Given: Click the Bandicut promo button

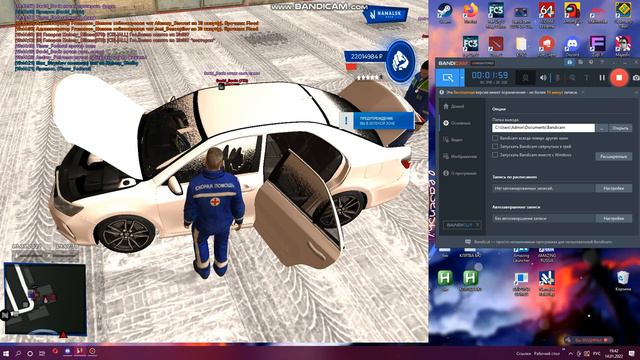Looking at the screenshot, I should pyautogui.click(x=462, y=225).
